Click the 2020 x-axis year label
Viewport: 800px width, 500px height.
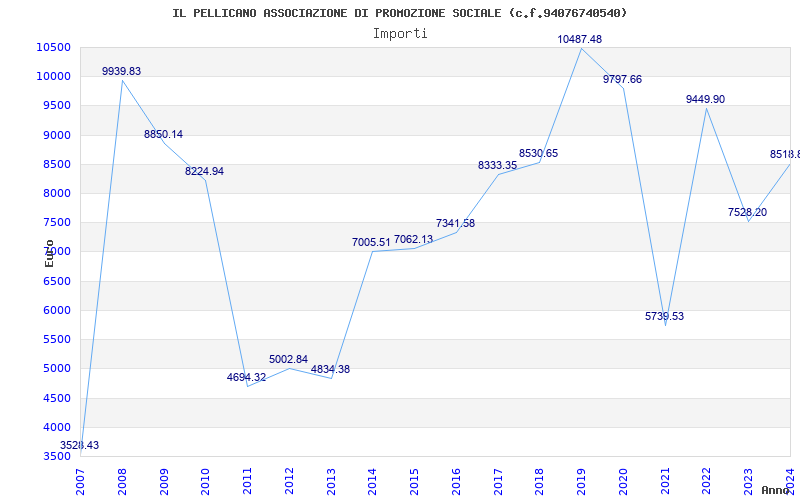(x=623, y=482)
